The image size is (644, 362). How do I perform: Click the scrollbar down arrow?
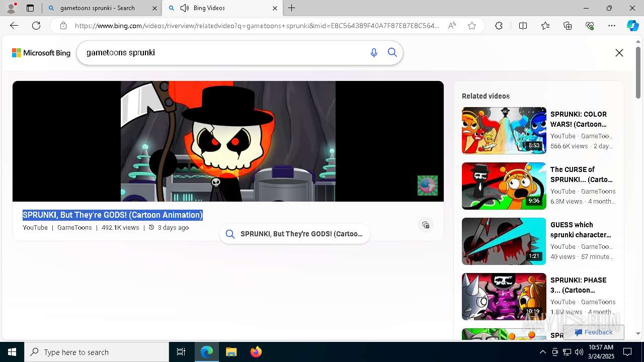[638, 334]
